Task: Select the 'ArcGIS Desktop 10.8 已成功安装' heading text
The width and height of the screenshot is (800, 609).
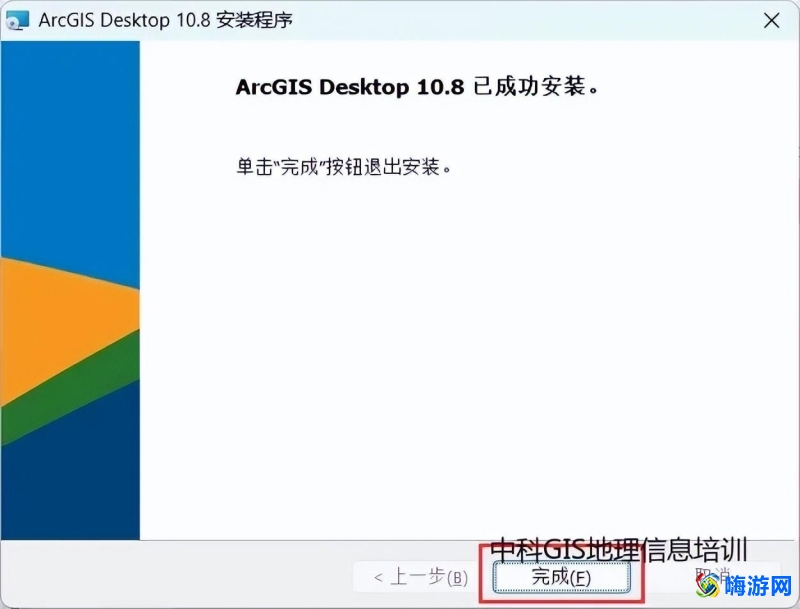Action: coord(417,87)
